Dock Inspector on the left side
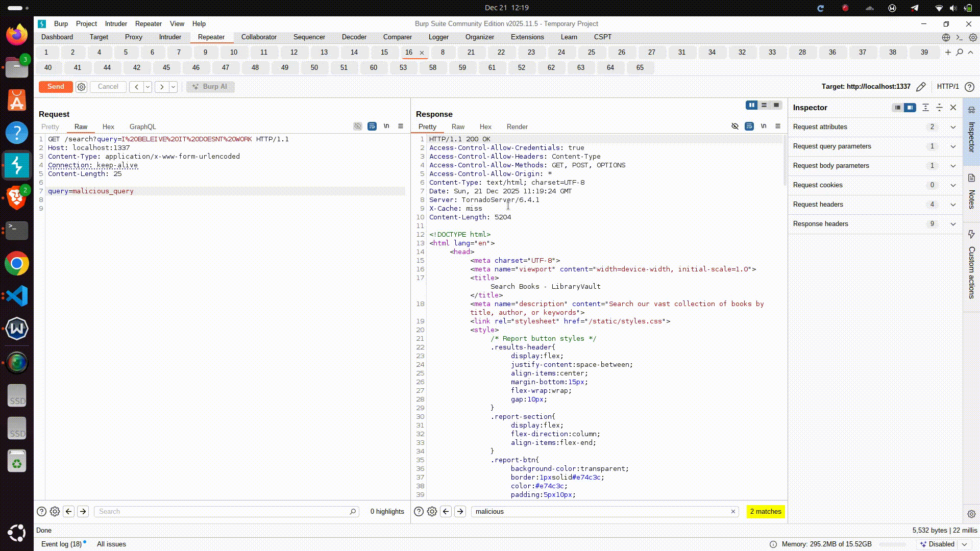 click(x=898, y=108)
